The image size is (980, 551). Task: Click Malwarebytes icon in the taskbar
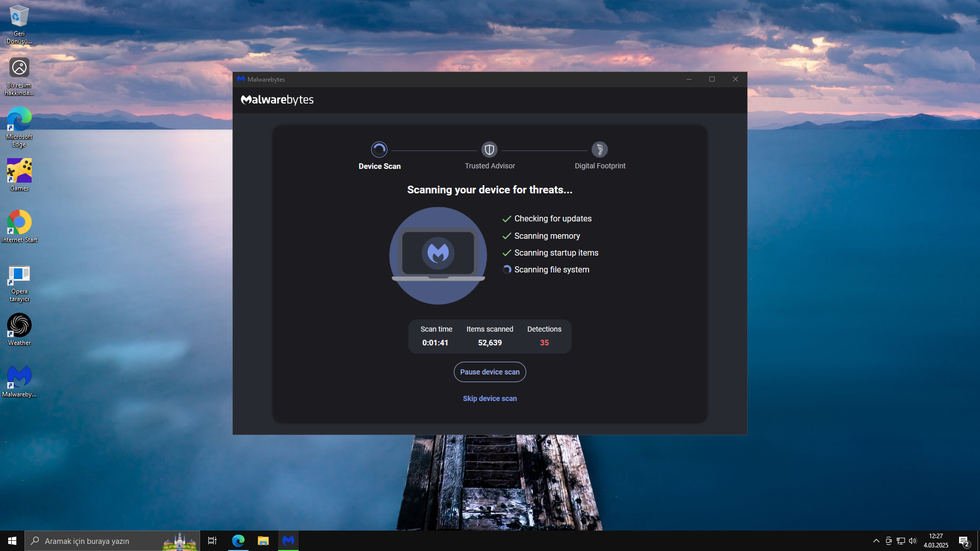click(x=288, y=541)
